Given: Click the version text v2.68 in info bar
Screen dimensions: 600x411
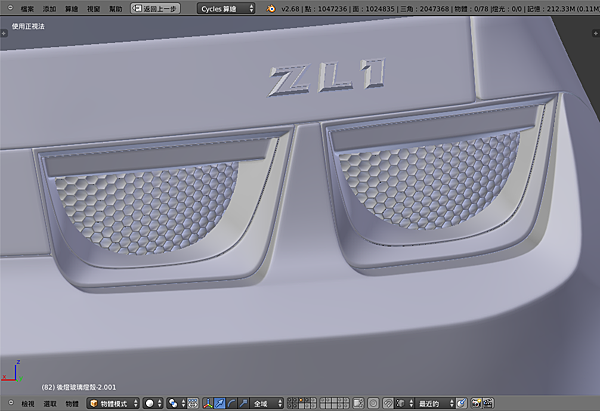Looking at the screenshot, I should click(x=290, y=8).
